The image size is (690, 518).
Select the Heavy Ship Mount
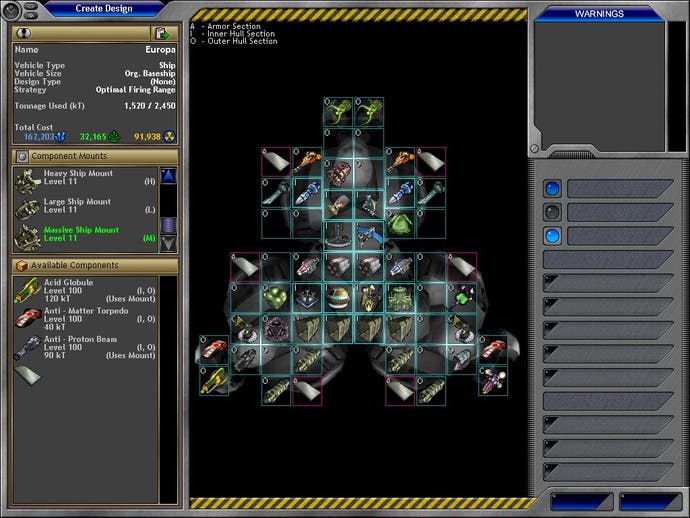coord(27,179)
